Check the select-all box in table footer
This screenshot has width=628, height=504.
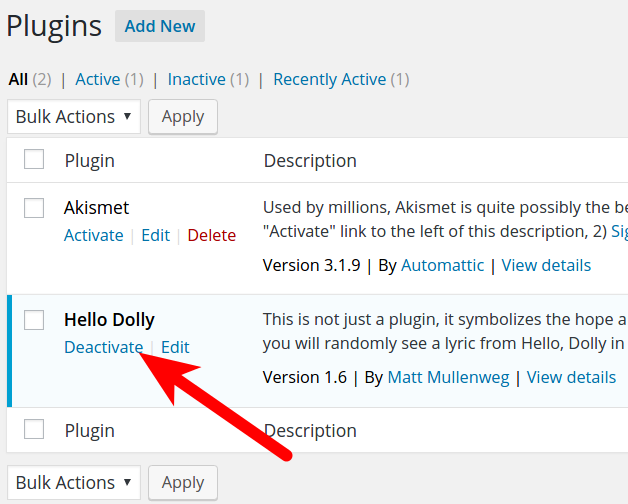(x=34, y=430)
